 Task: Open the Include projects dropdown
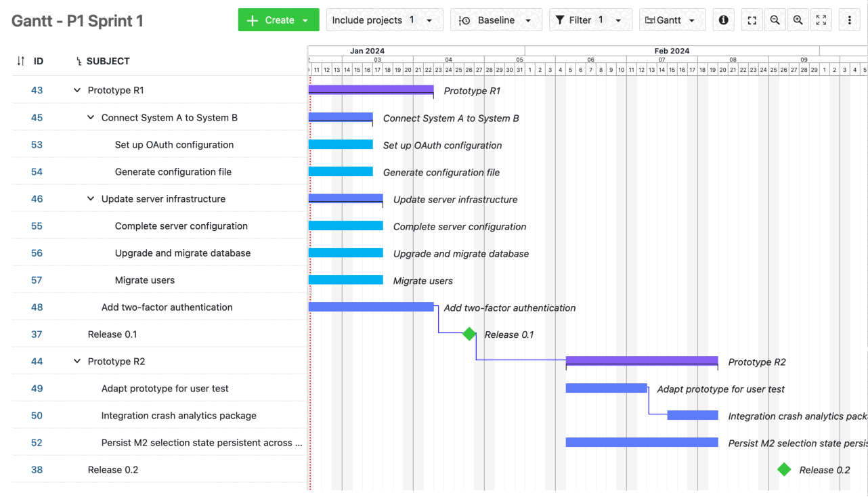pos(385,20)
